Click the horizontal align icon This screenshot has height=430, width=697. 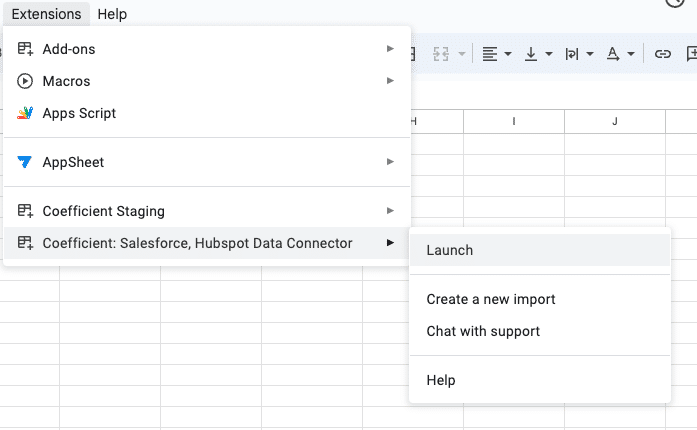tap(490, 54)
